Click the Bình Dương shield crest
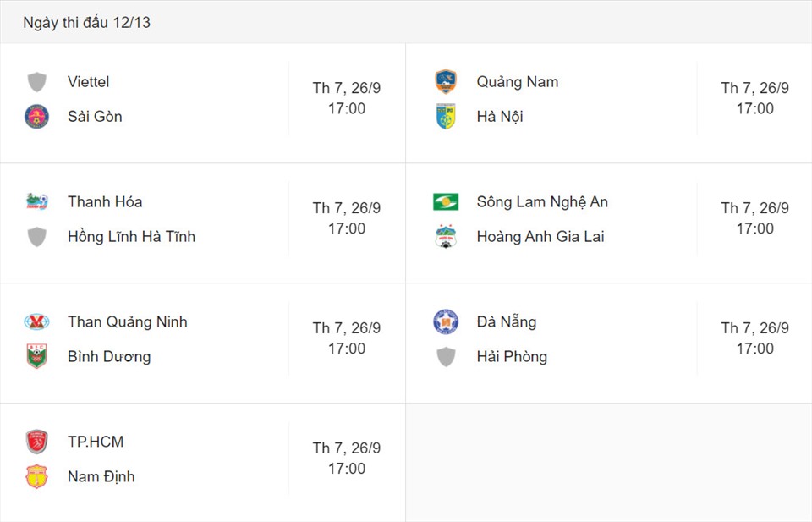 click(36, 356)
